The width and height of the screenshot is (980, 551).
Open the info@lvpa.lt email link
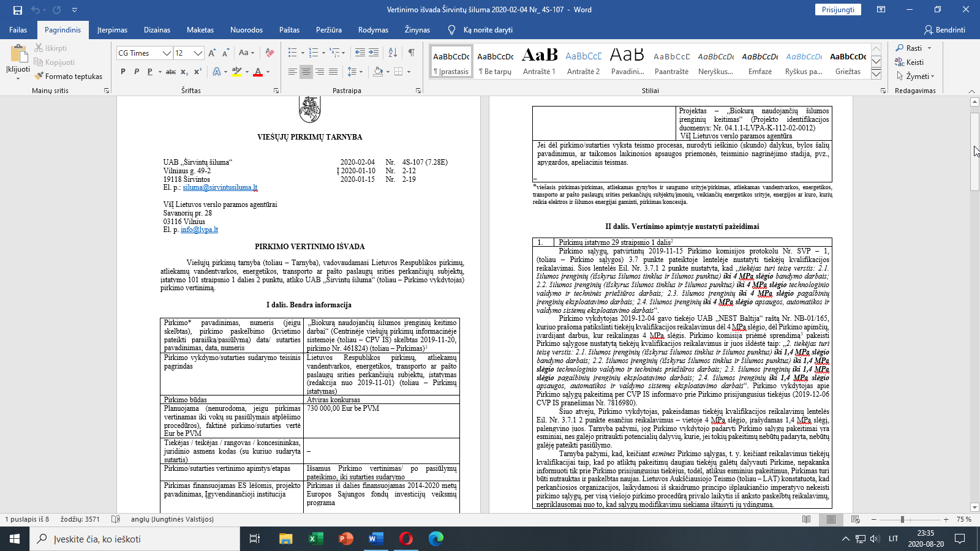click(x=199, y=230)
